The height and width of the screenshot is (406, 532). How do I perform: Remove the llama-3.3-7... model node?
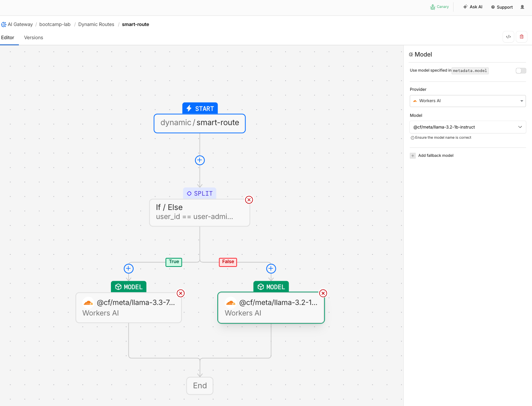click(181, 293)
